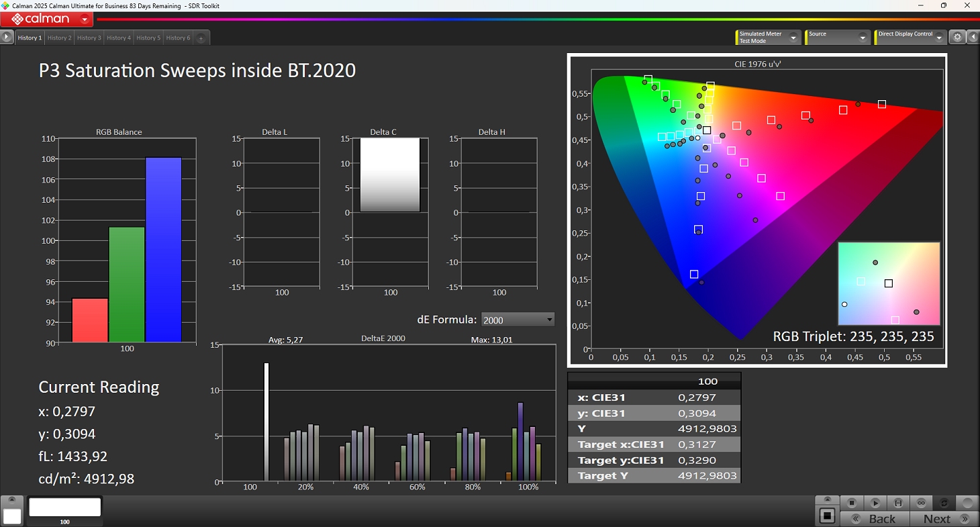Select the white 100 color swatch
The height and width of the screenshot is (527, 980).
[64, 508]
